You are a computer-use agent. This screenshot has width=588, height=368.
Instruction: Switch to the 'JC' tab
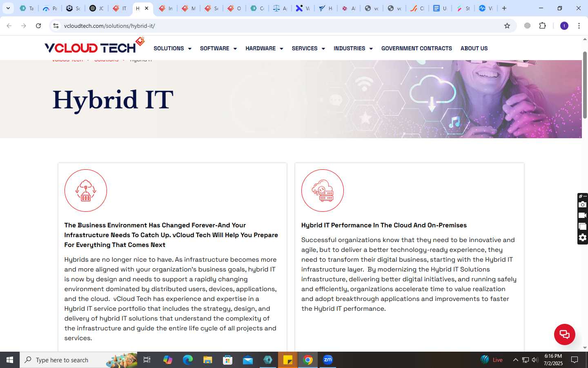pyautogui.click(x=97, y=8)
